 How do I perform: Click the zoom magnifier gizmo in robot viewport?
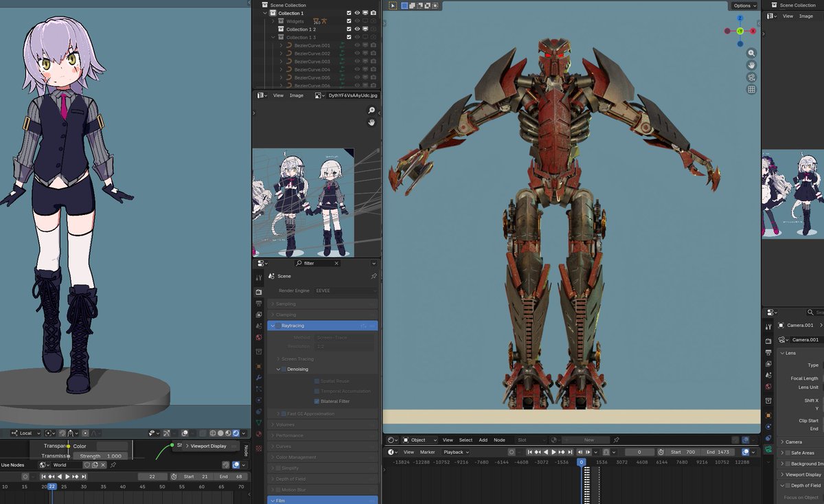(752, 53)
